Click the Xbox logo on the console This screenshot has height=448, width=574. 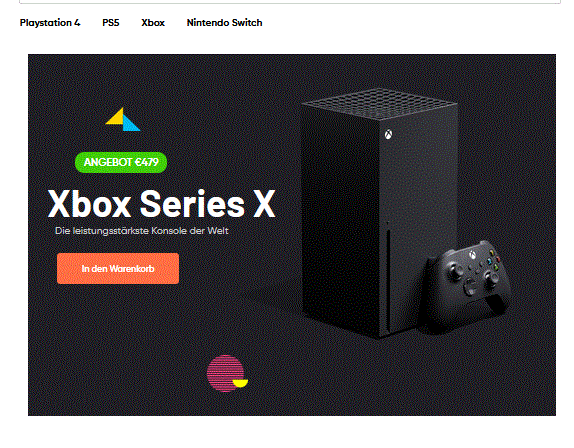[388, 134]
